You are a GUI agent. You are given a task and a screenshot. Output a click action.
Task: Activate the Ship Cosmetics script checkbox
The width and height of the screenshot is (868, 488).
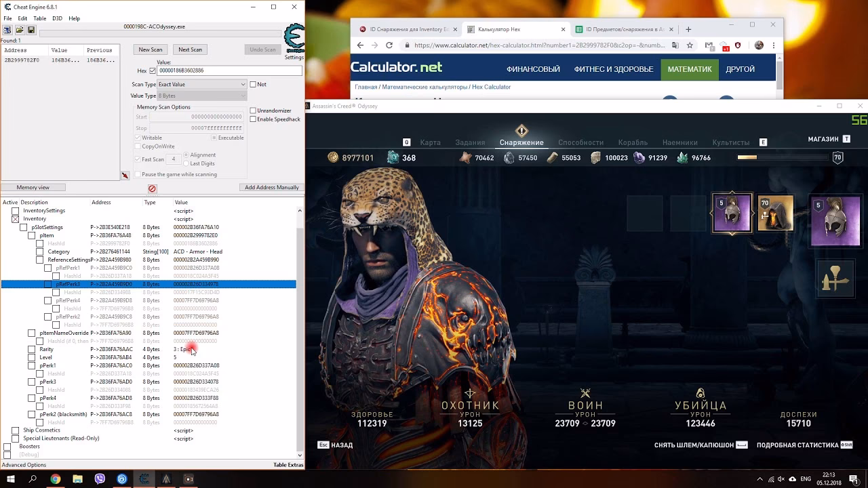tap(15, 430)
